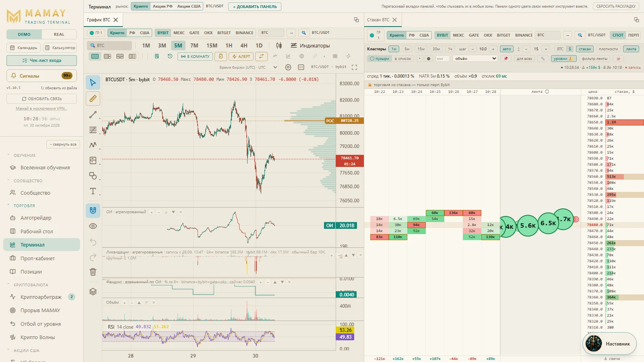
Task: Click the pin icon in order book toolbar
Action: pyautogui.click(x=506, y=59)
